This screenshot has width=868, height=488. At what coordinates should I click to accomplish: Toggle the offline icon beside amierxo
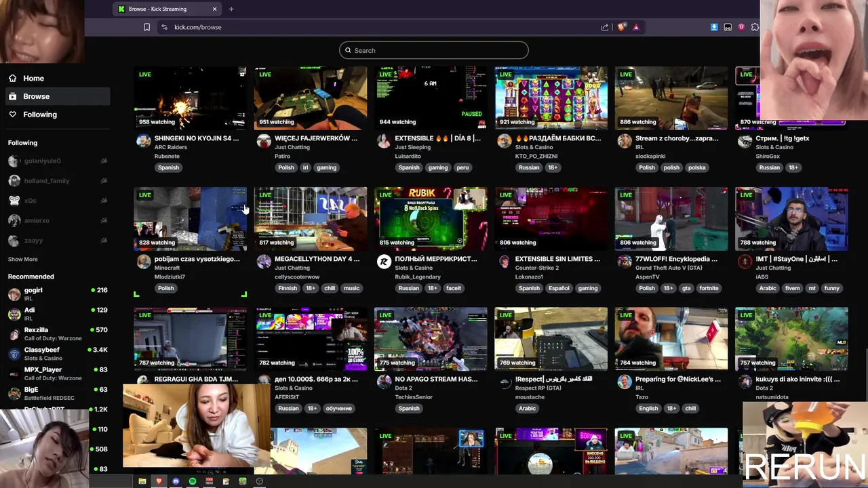(x=104, y=220)
